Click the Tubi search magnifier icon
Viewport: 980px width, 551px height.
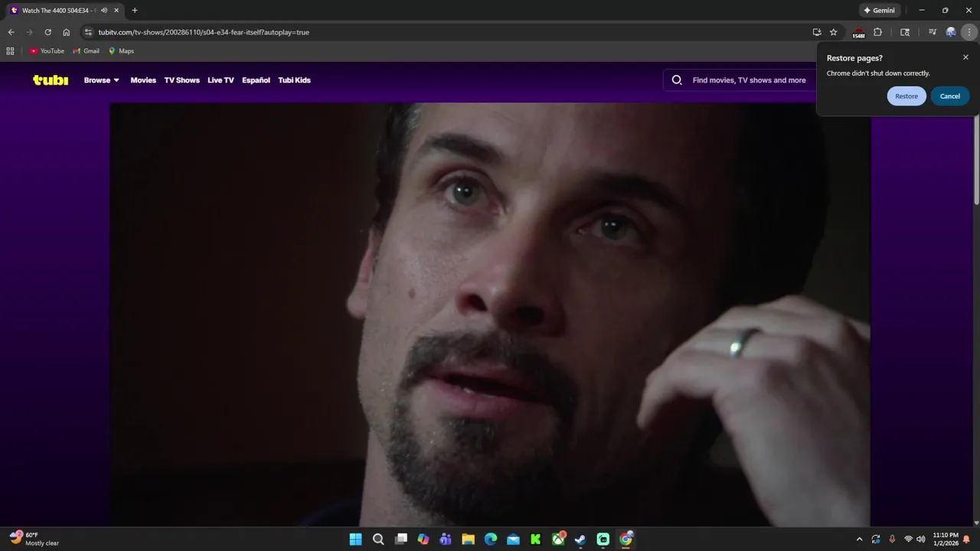[677, 80]
